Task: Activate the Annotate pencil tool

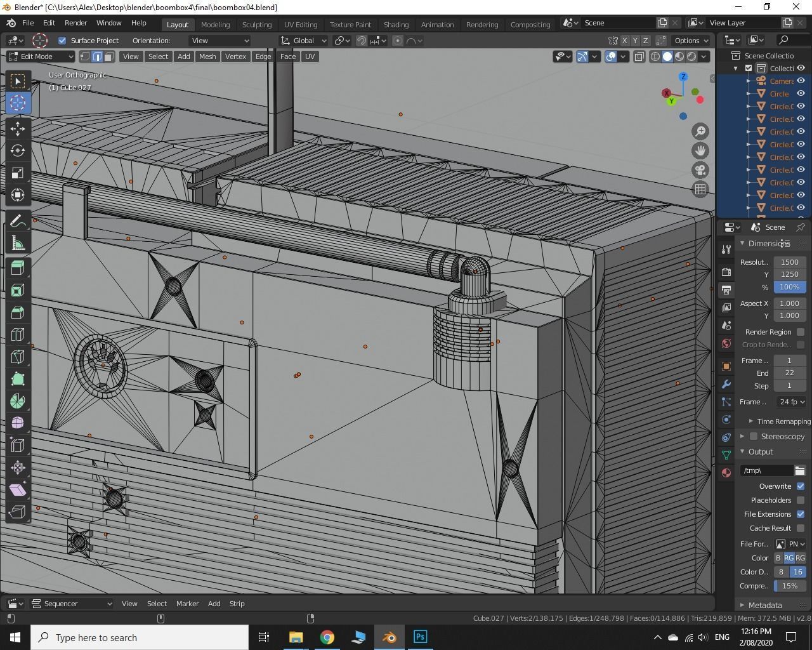Action: click(18, 222)
